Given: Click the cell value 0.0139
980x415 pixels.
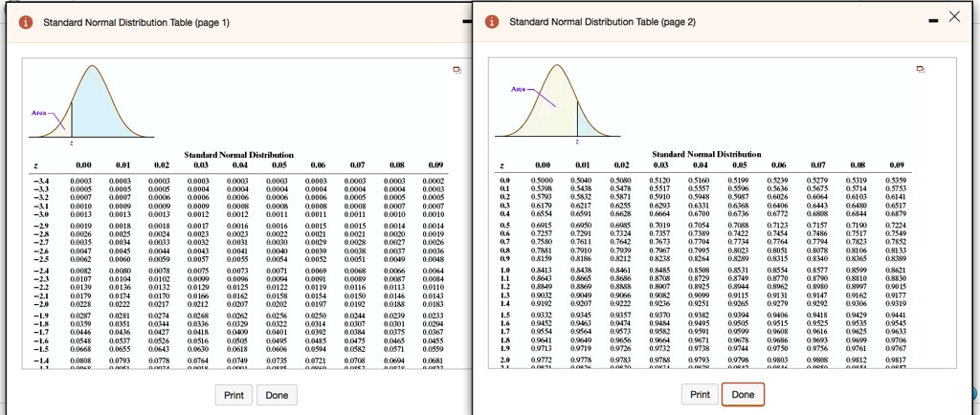Looking at the screenshot, I should click(x=83, y=286).
